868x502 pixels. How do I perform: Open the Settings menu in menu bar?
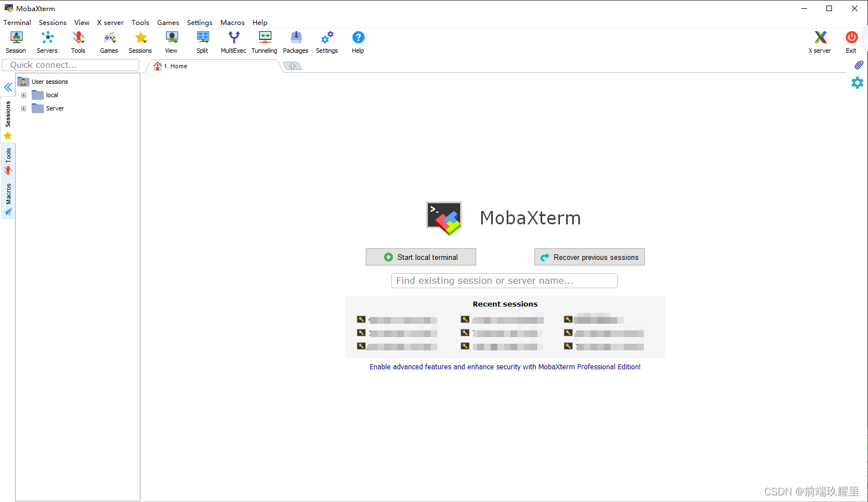200,23
